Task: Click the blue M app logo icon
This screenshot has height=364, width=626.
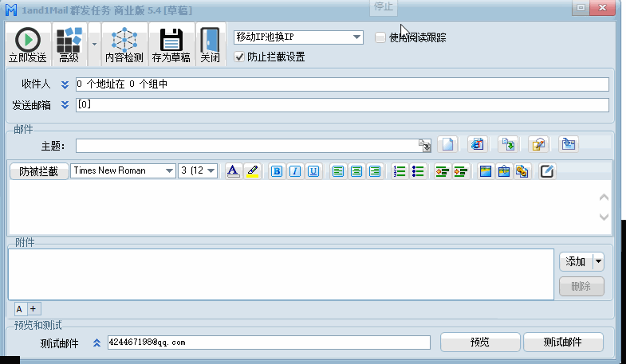Action: point(11,10)
